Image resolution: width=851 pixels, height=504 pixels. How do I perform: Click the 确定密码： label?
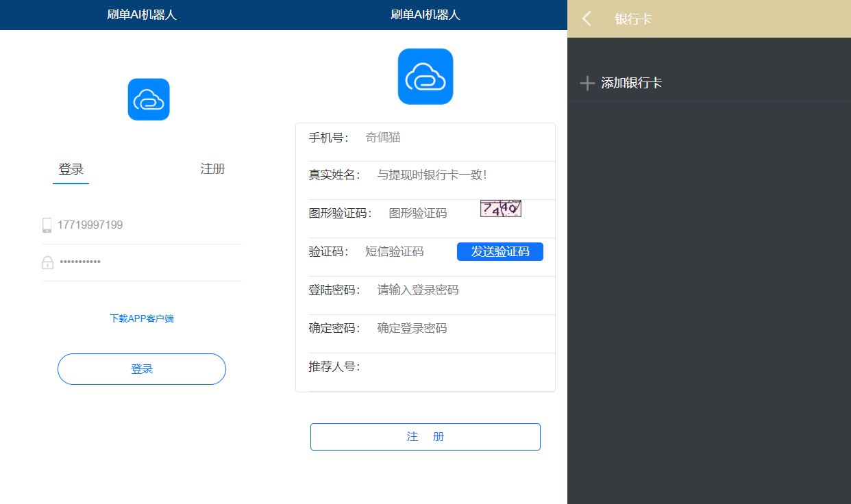pos(335,329)
